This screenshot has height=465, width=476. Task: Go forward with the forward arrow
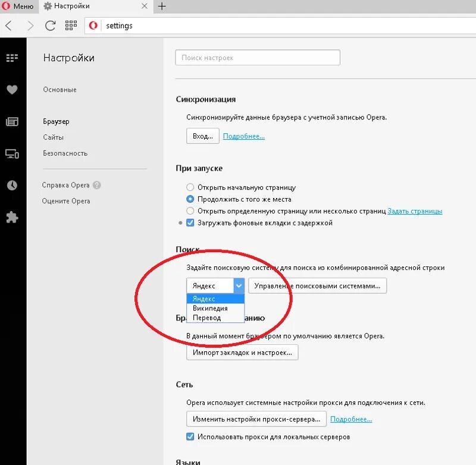[30, 26]
